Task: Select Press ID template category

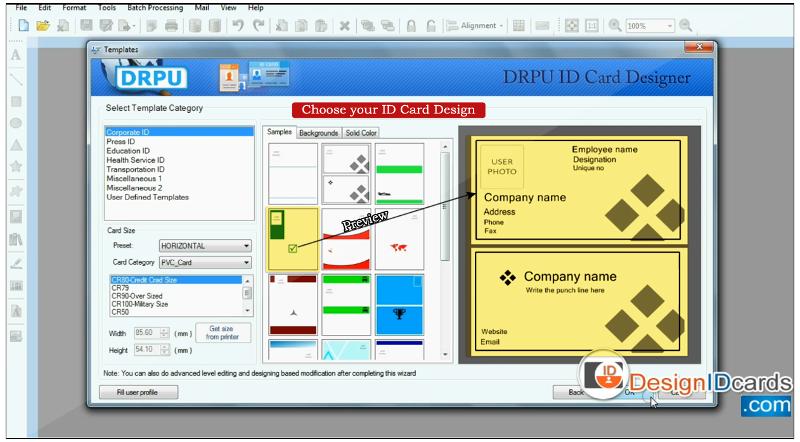Action: pyautogui.click(x=121, y=141)
